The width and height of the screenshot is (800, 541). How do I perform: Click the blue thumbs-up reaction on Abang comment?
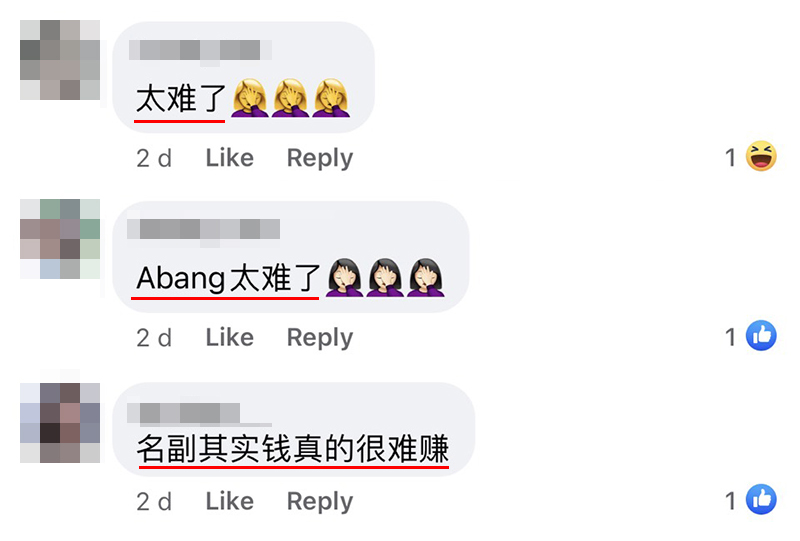pyautogui.click(x=761, y=336)
